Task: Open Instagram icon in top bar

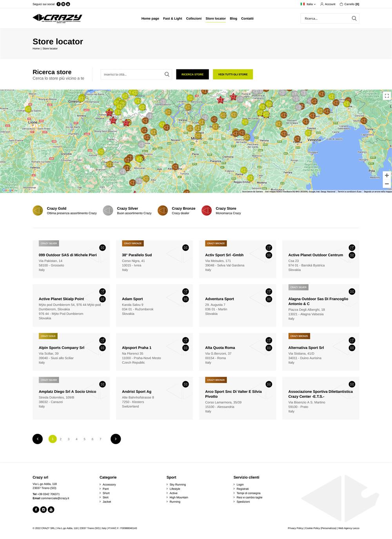Action: point(64,4)
